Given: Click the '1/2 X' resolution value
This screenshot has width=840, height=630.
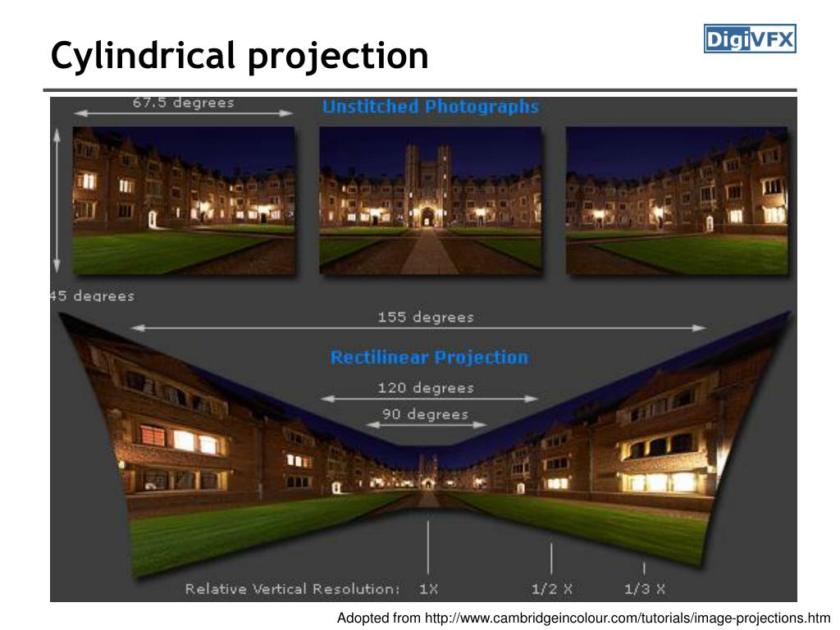Looking at the screenshot, I should [x=552, y=589].
